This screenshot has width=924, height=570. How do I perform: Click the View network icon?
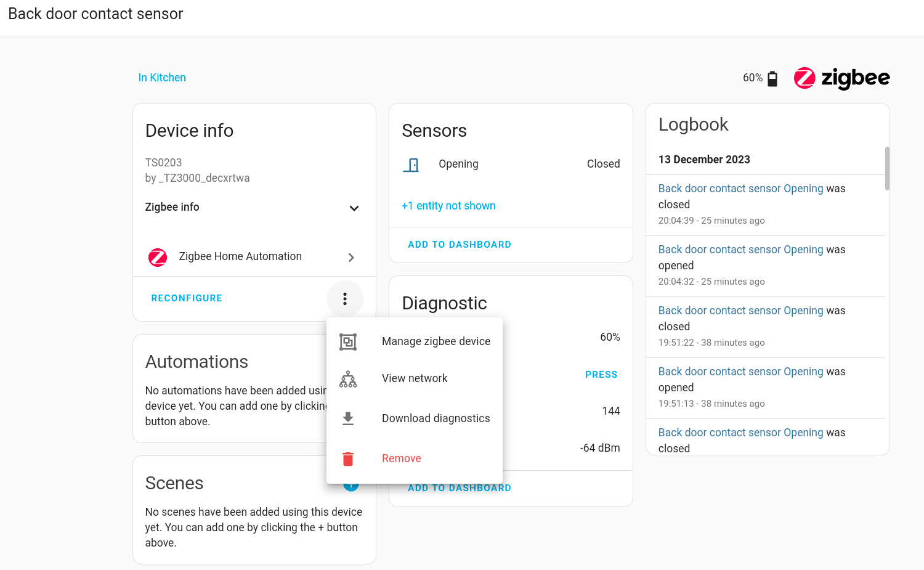[348, 378]
